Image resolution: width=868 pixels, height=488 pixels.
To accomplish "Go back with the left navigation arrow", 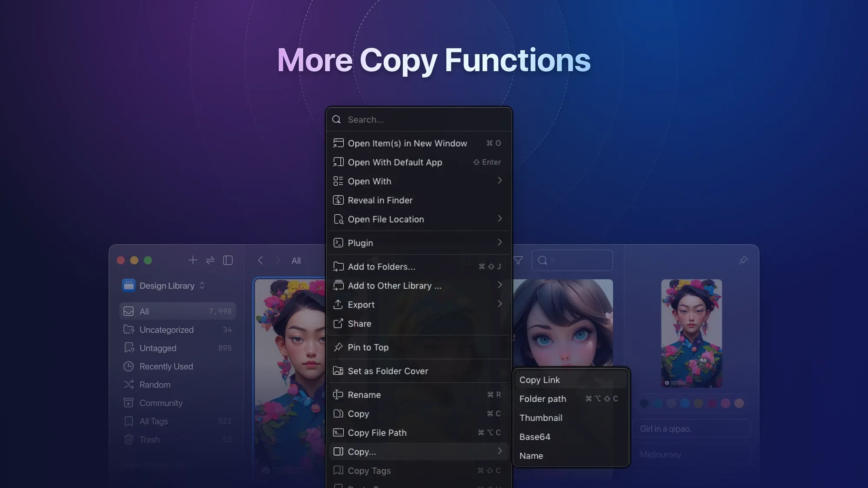I will [x=260, y=260].
